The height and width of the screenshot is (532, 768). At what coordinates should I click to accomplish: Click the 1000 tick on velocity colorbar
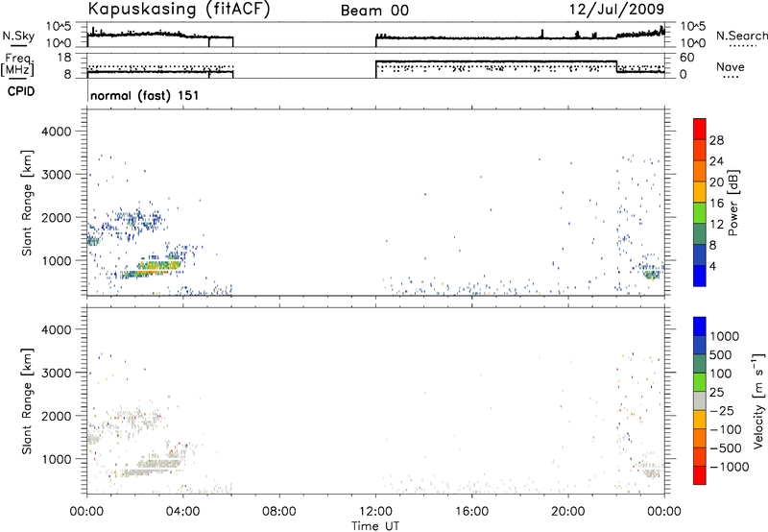(x=725, y=336)
